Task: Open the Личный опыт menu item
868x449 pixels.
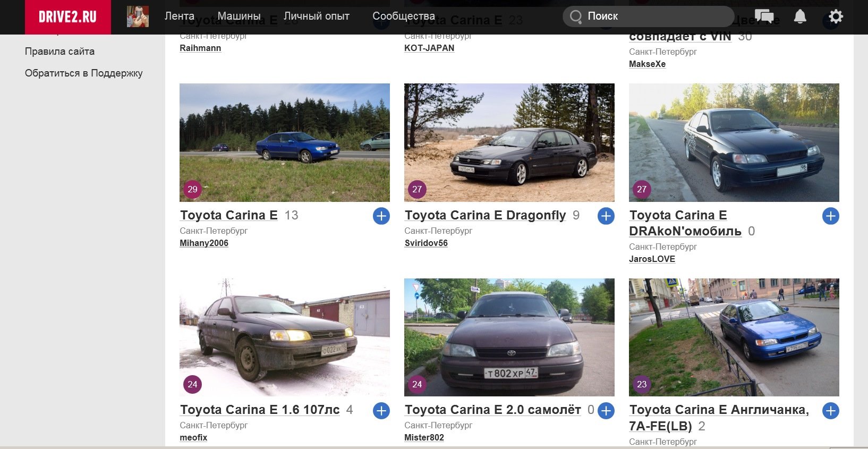Action: pos(317,16)
